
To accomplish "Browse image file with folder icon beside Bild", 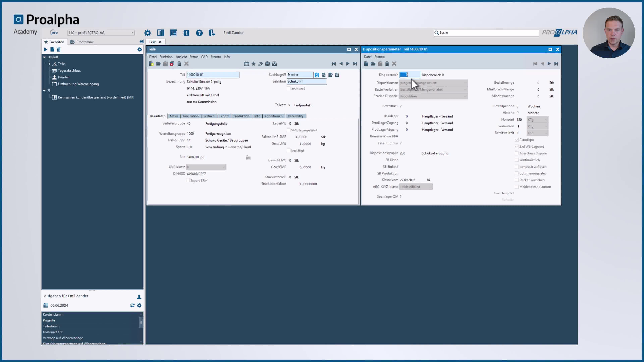I will pyautogui.click(x=248, y=157).
